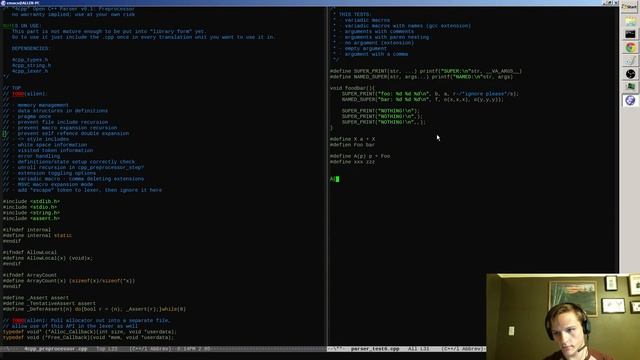The width and height of the screenshot is (640, 360).
Task: Open Google Chrome from the taskbar
Action: pos(630,47)
